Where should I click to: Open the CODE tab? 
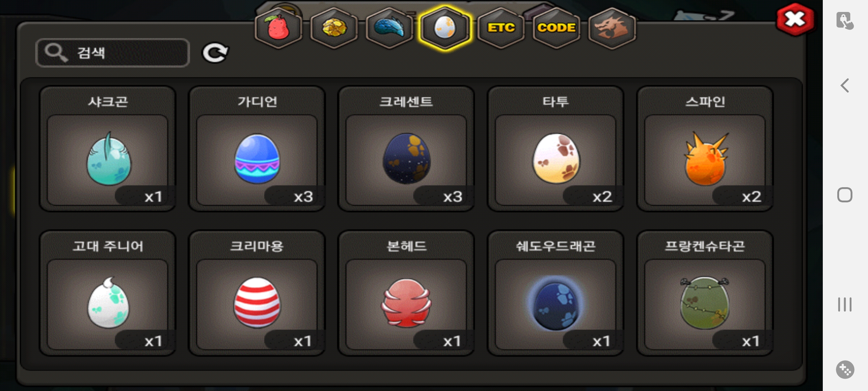pos(556,28)
